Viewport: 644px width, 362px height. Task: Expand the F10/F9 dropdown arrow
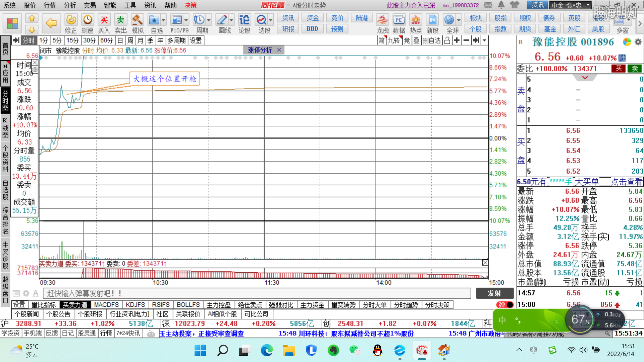[186, 20]
